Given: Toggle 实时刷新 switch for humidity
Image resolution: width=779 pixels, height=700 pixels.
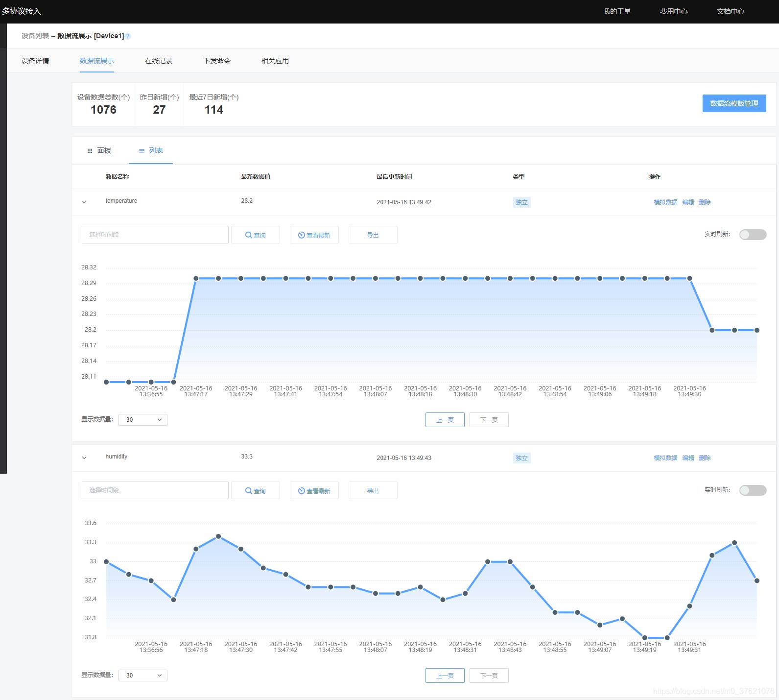Looking at the screenshot, I should click(753, 490).
